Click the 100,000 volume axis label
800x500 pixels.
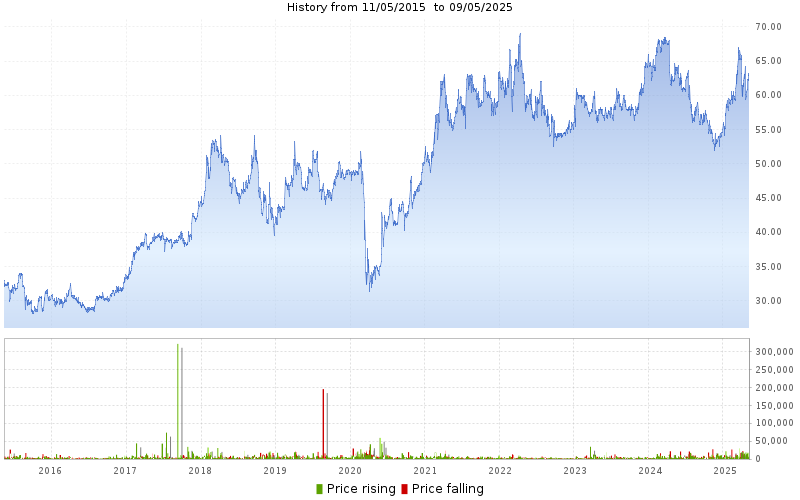point(774,423)
